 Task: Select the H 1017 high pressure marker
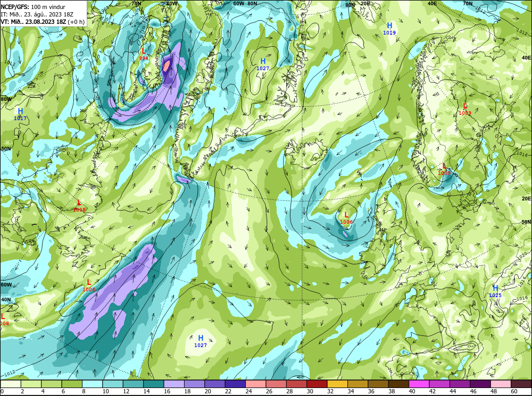tap(20, 114)
